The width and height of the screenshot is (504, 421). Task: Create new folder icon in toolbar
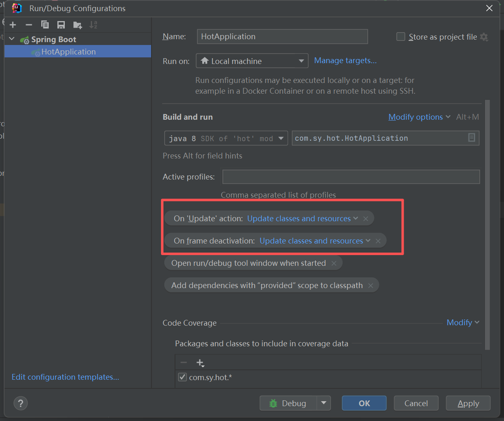(78, 25)
